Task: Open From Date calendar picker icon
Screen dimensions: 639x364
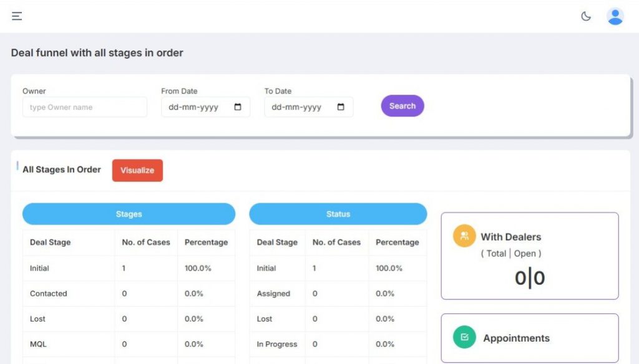Action: point(238,107)
